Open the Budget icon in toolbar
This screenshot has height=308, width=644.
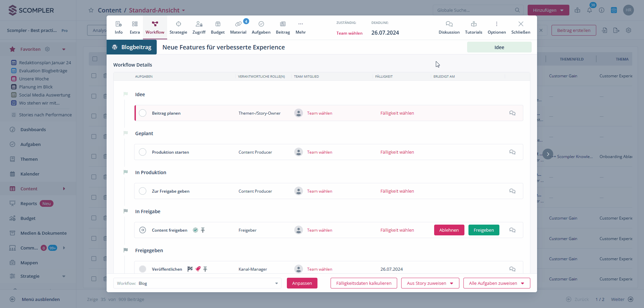218,24
